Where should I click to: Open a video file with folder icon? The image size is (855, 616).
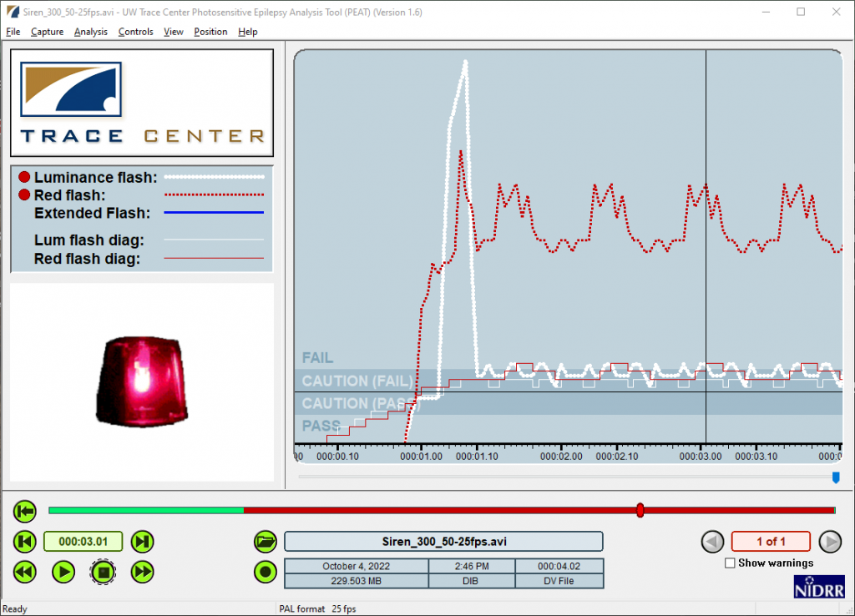(x=266, y=542)
